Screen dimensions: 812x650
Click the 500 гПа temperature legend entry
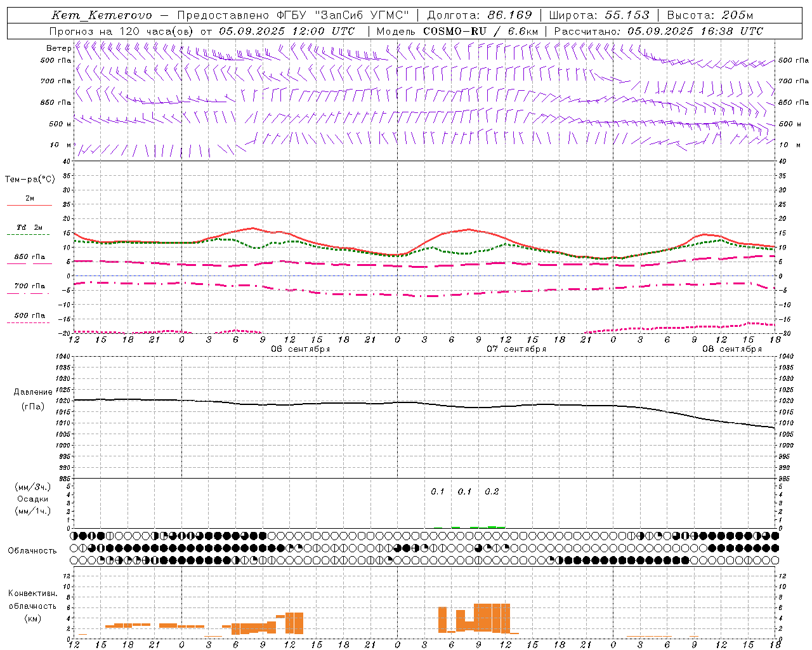click(30, 315)
